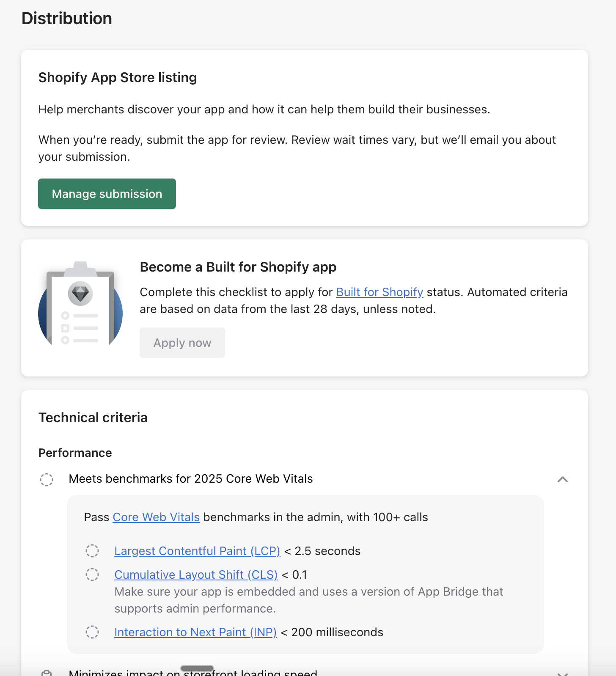Click the Cumulative Layout Shift status indicator circle

point(92,575)
